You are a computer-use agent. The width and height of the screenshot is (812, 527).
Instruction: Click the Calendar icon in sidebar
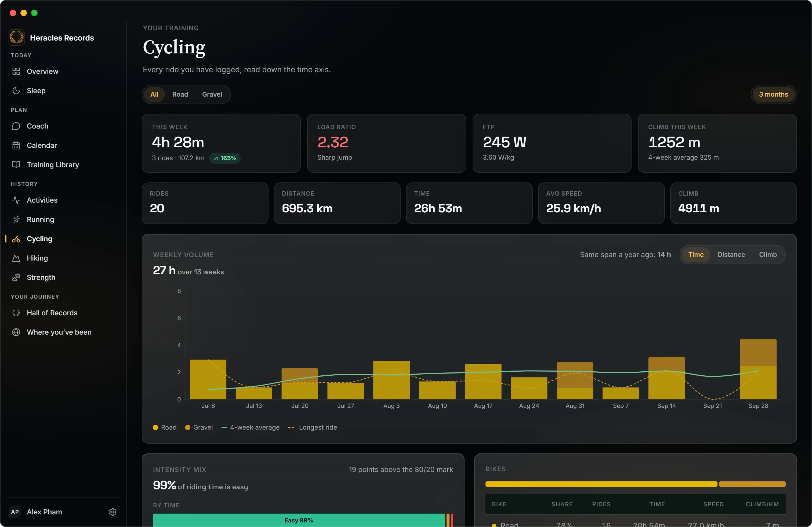[16, 145]
